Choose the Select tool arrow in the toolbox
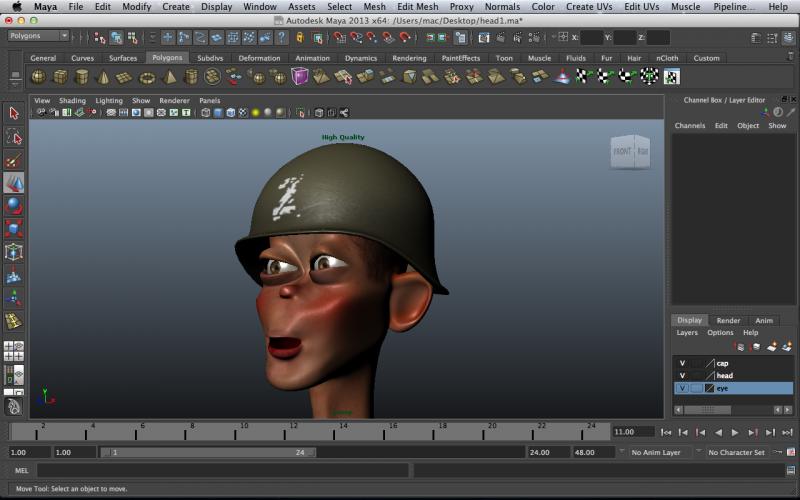Image resolution: width=800 pixels, height=500 pixels. coord(14,113)
